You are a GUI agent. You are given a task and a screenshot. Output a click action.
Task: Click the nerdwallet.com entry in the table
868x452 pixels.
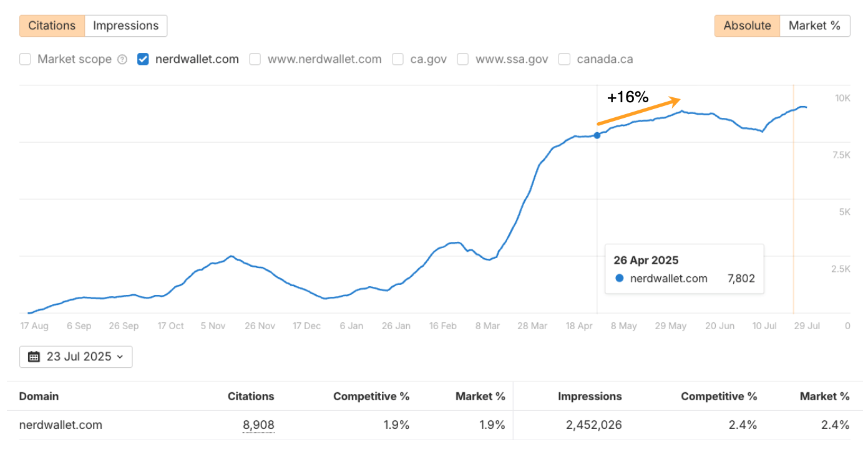tap(61, 425)
